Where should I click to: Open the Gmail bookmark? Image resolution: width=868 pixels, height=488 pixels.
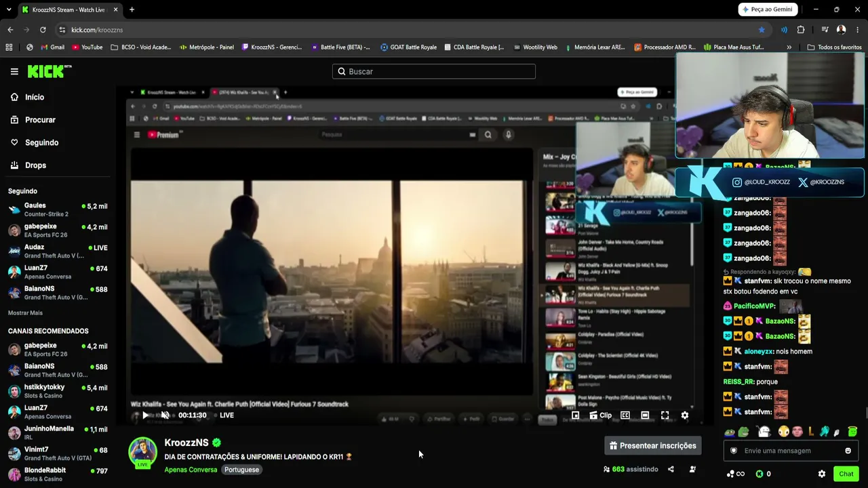pos(52,47)
